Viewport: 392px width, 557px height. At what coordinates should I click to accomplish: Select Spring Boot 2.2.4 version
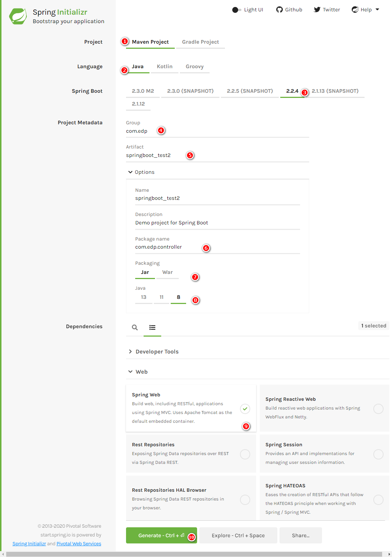click(292, 91)
